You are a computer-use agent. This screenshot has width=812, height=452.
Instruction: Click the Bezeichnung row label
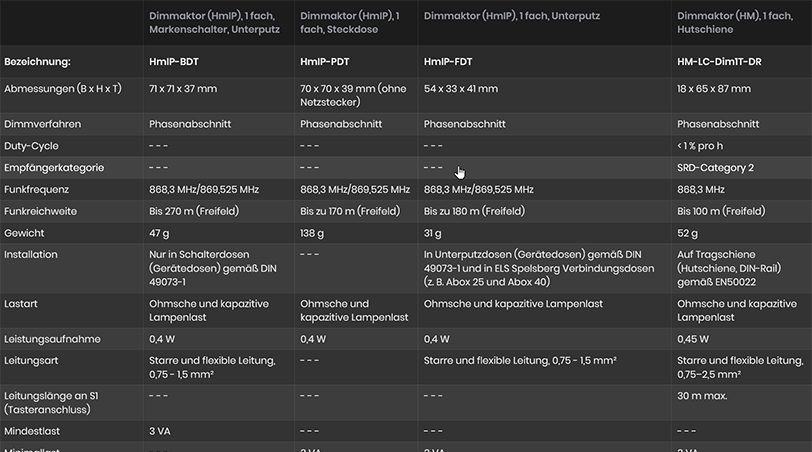[37, 62]
